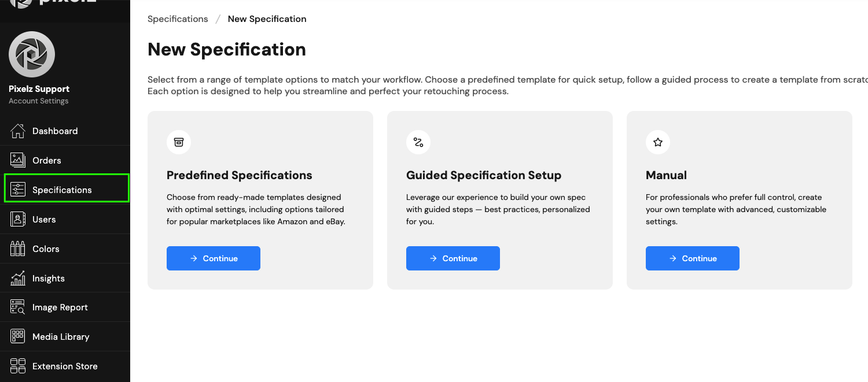
Task: Open Account Settings under Pixelz Support
Action: (x=38, y=101)
